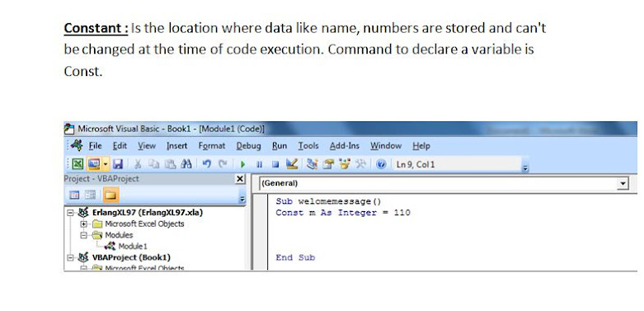The height and width of the screenshot is (311, 644).
Task: Open the File menu
Action: pos(96,146)
